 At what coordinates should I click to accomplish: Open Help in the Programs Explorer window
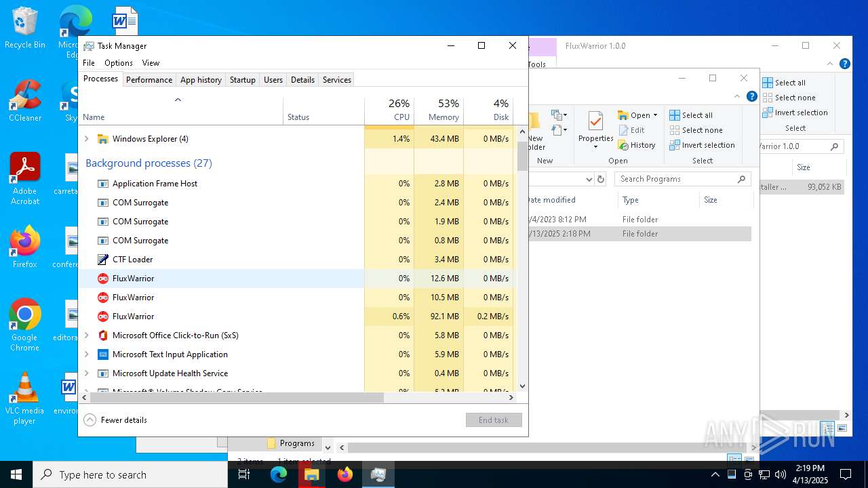click(752, 96)
